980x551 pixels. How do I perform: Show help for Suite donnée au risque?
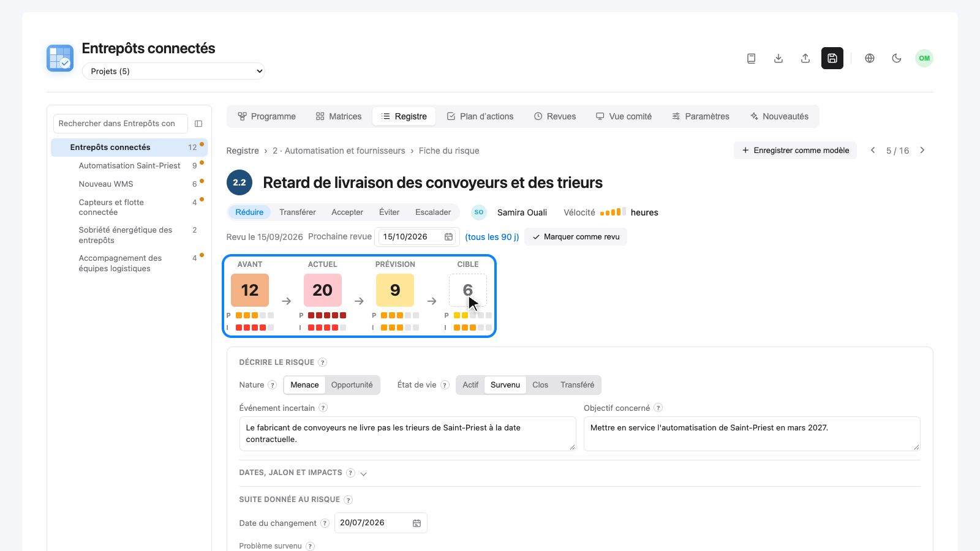348,500
